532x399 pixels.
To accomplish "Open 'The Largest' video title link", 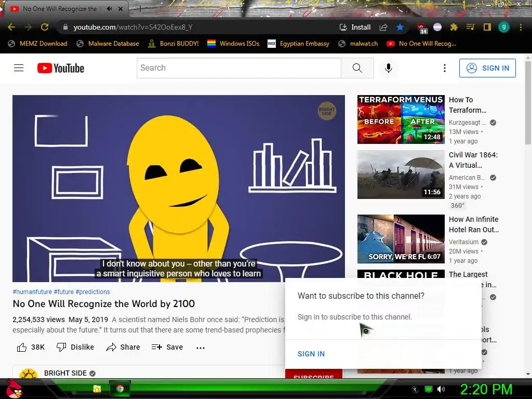I will click(x=468, y=274).
